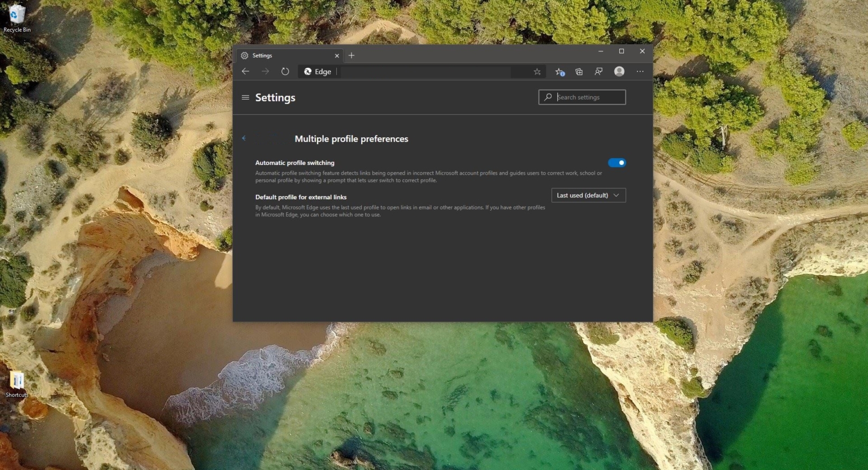Click the Edge logo in the address bar
This screenshot has width=868, height=470.
point(307,72)
